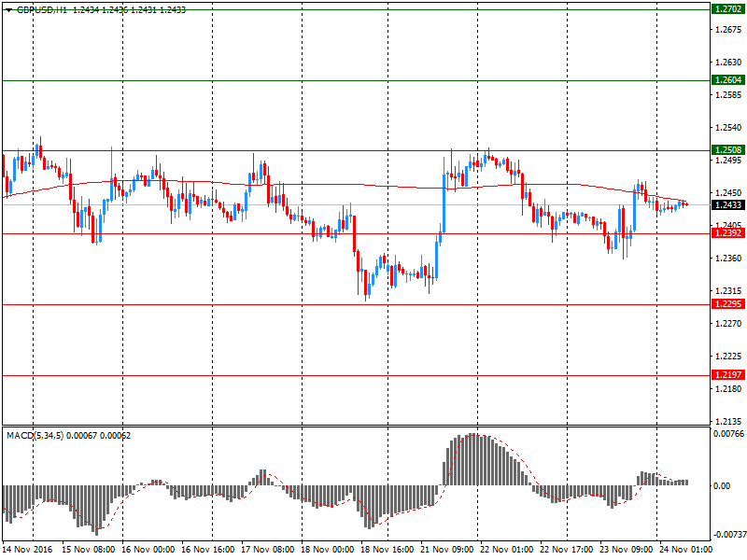Viewport: 747px width, 560px height.
Task: Select the 1.2392 support level label
Action: (x=728, y=232)
